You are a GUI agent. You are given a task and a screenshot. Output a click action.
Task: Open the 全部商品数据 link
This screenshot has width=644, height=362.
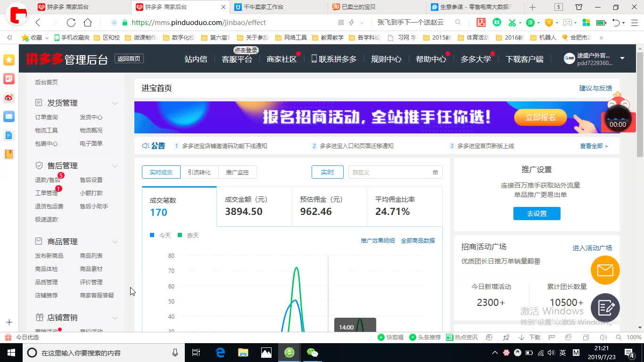click(x=418, y=240)
